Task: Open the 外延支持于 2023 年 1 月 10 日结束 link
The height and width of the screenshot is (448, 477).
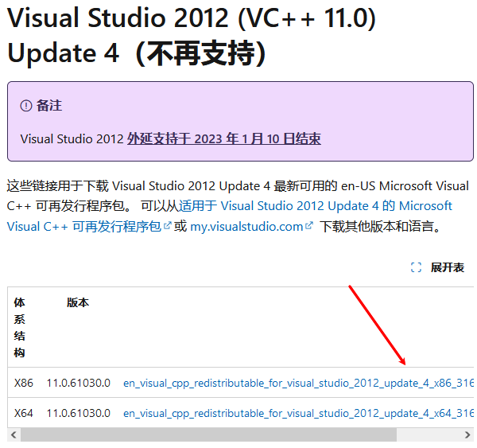Action: pos(224,139)
